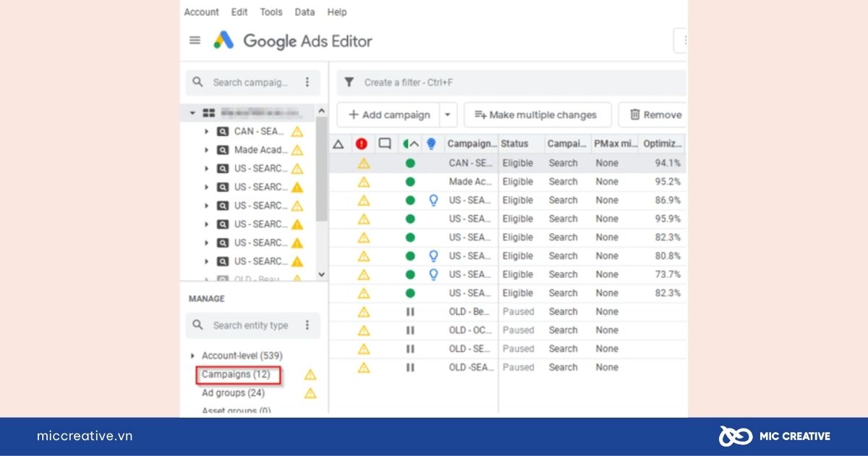The height and width of the screenshot is (456, 868).
Task: Select the OLD -SEA... campaign row name
Action: 471,368
